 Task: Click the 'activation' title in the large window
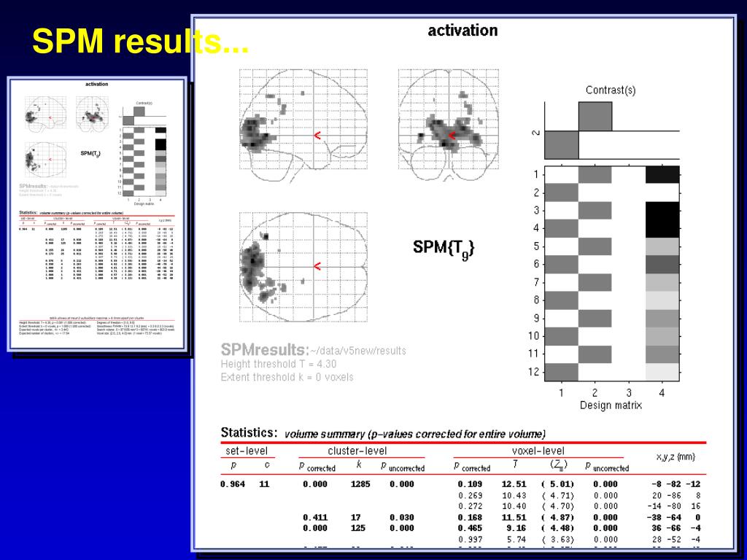coord(462,31)
